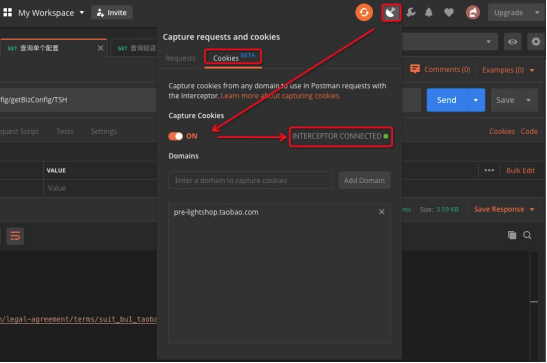547x363 pixels.
Task: Click the Bulk Edit link
Action: (x=520, y=170)
